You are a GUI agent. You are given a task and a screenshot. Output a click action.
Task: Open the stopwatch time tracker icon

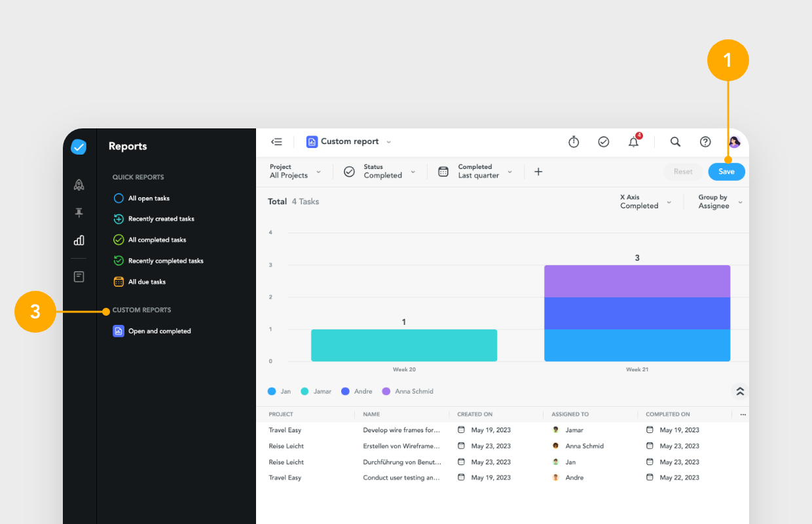pos(574,141)
